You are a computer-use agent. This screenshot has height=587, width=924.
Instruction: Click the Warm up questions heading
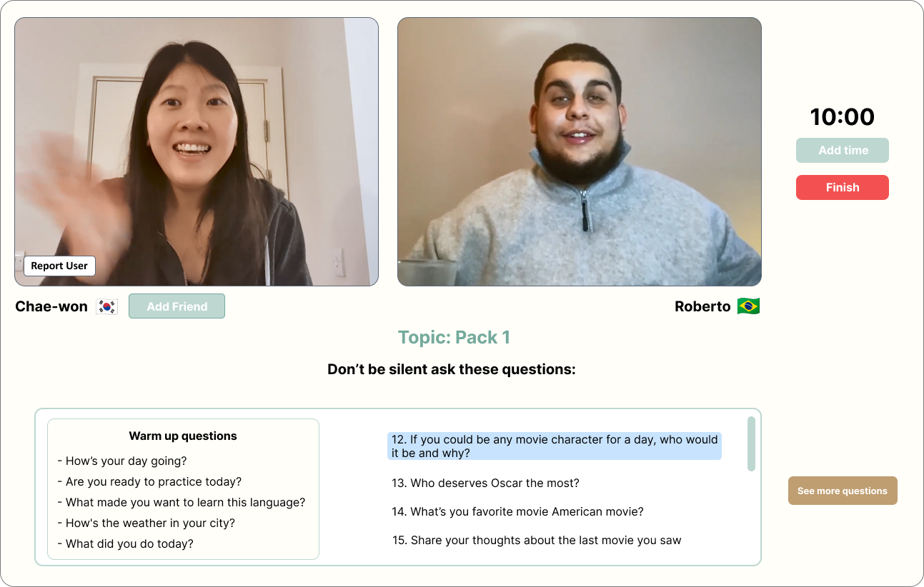[183, 436]
